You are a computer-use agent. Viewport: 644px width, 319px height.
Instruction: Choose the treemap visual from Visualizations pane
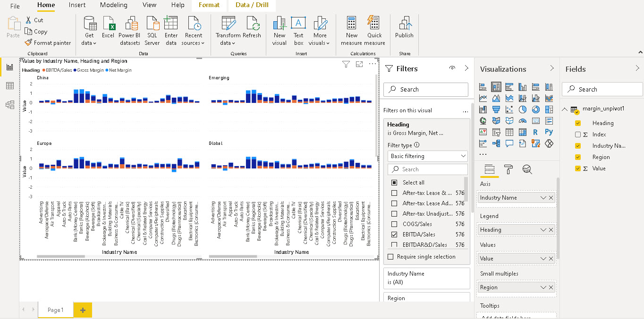point(549,109)
